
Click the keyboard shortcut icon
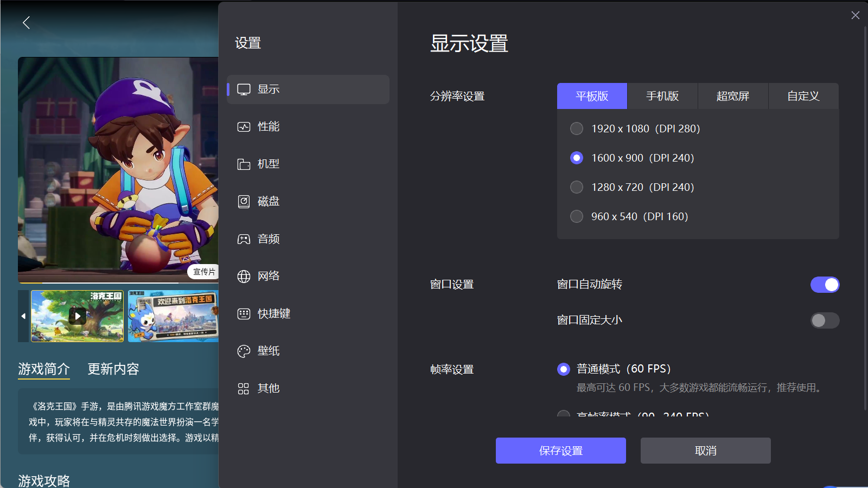point(244,314)
